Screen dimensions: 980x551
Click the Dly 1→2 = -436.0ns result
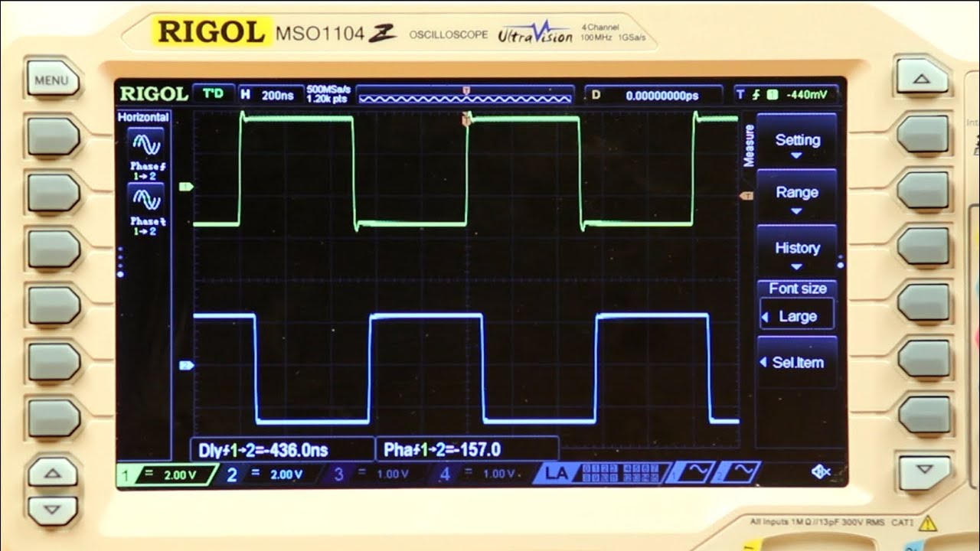pyautogui.click(x=282, y=449)
